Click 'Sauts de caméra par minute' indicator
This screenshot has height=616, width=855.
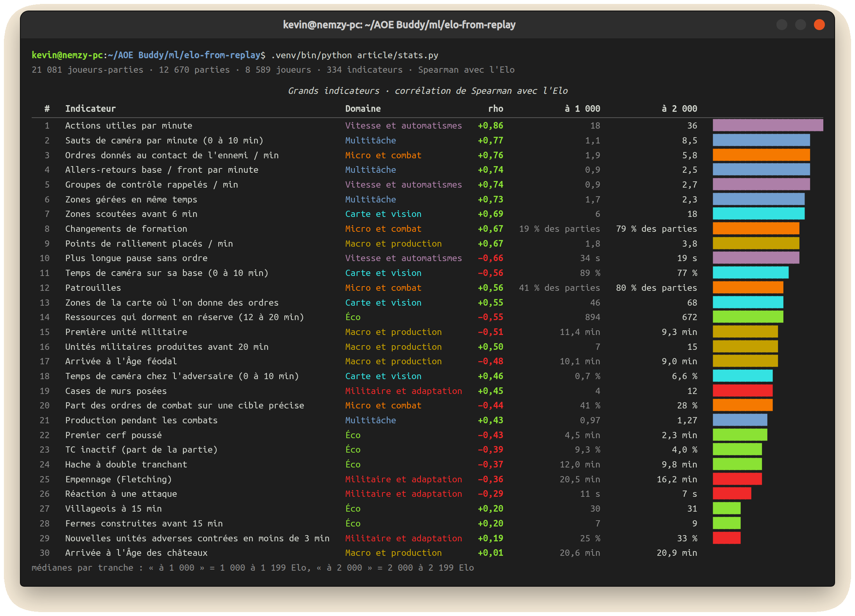[x=164, y=140]
